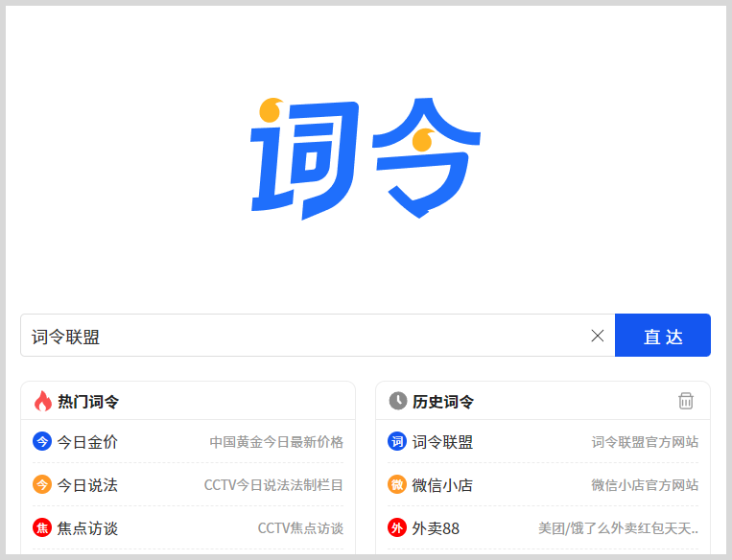Click the red 焦 icon for 焦点访谈
732x560 pixels.
[x=42, y=527]
